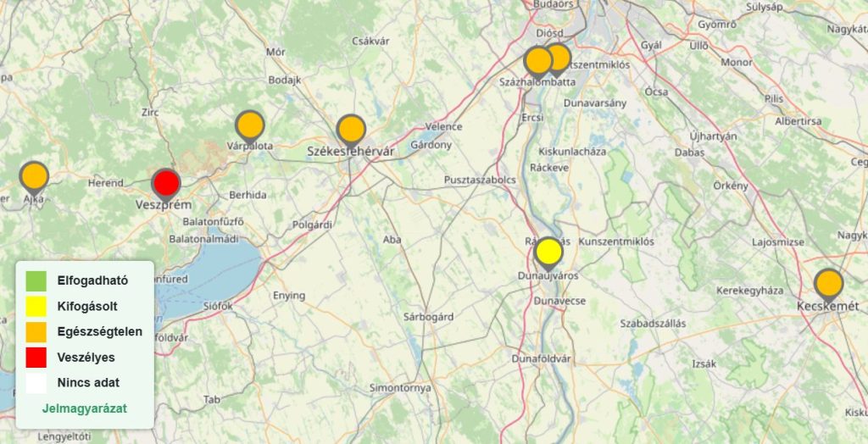
Task: Click the red marker at Veszprém
Action: click(166, 183)
